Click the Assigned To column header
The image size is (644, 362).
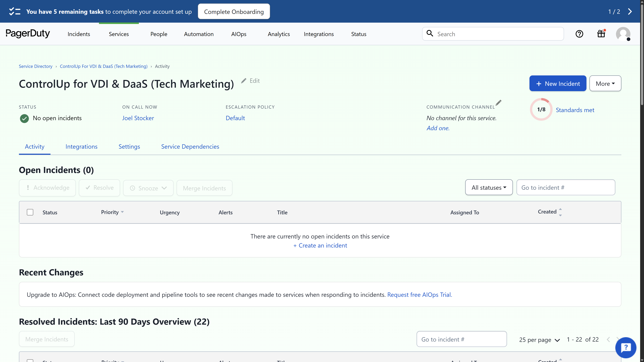click(465, 212)
